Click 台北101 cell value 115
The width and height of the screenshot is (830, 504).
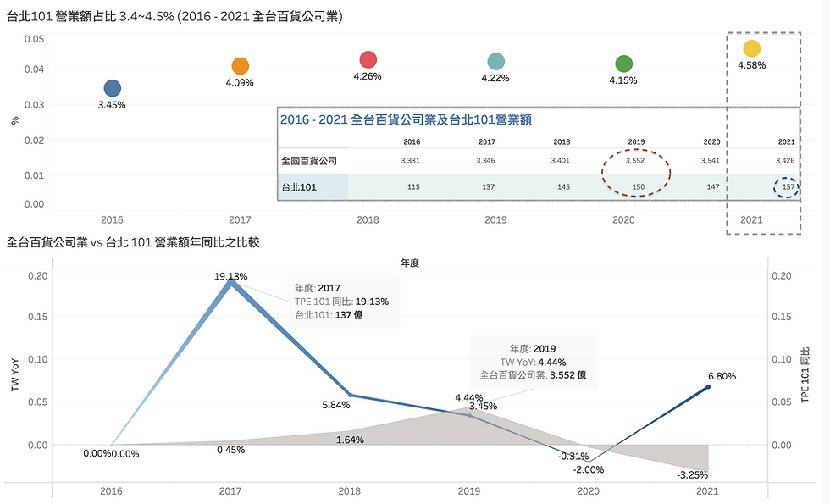pyautogui.click(x=413, y=187)
